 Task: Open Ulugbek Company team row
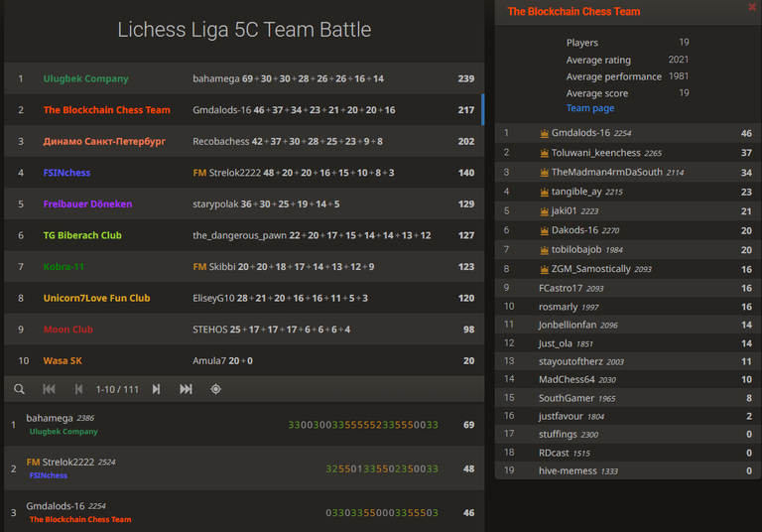(x=244, y=78)
